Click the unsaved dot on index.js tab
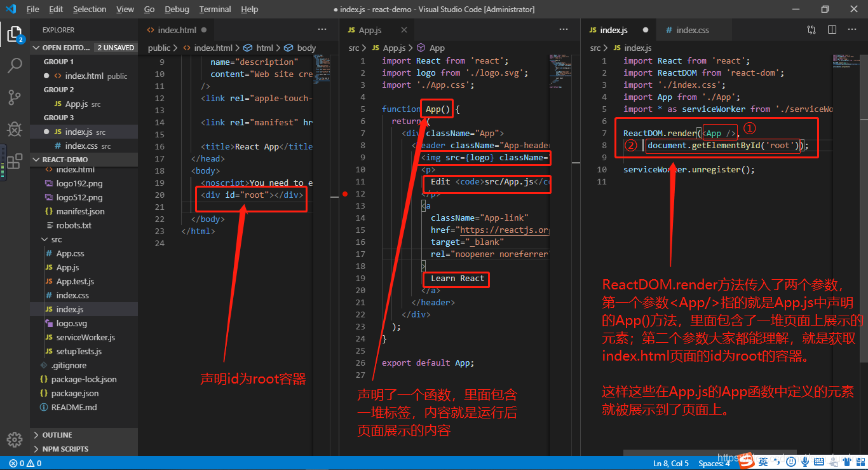868x470 pixels. click(645, 30)
